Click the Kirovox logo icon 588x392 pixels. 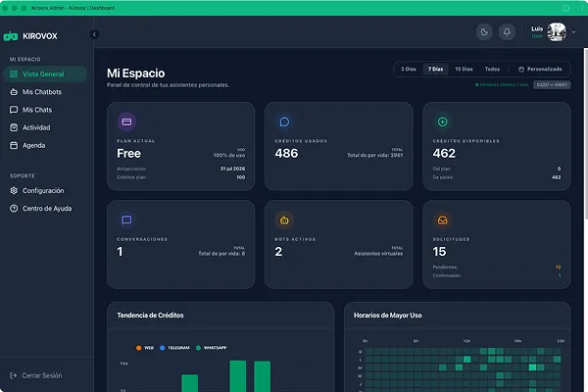(x=11, y=36)
